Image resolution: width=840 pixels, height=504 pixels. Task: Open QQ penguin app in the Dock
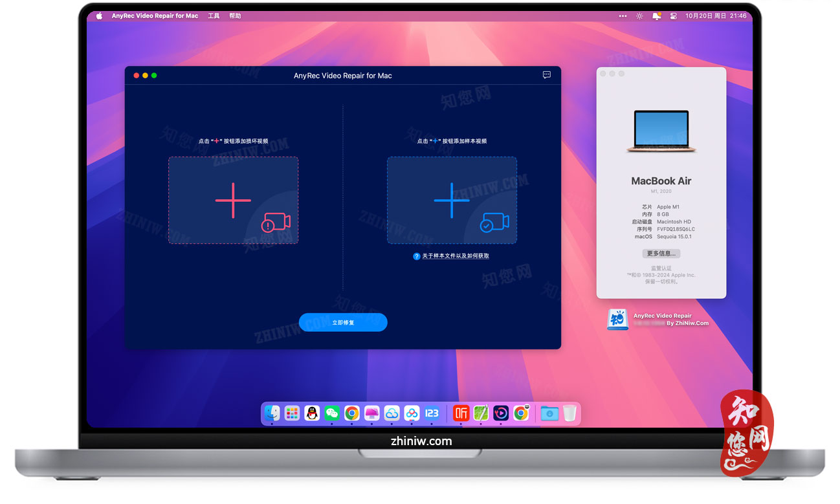pos(313,413)
